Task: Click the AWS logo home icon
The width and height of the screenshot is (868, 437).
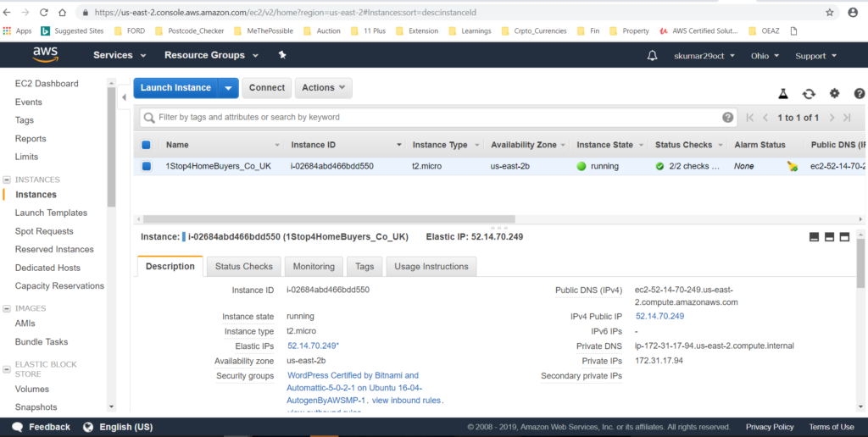Action: (45, 55)
